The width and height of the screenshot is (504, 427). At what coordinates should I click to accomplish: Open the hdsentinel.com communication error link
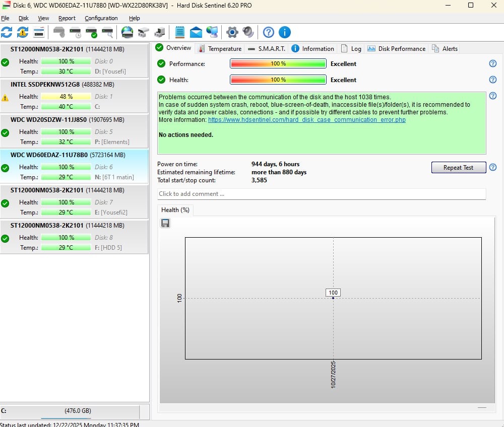[306, 120]
